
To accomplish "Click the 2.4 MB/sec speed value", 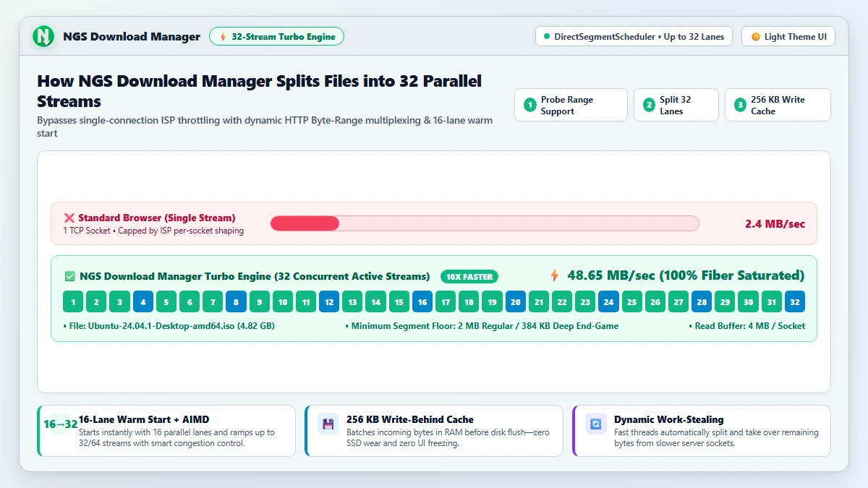I will [775, 223].
